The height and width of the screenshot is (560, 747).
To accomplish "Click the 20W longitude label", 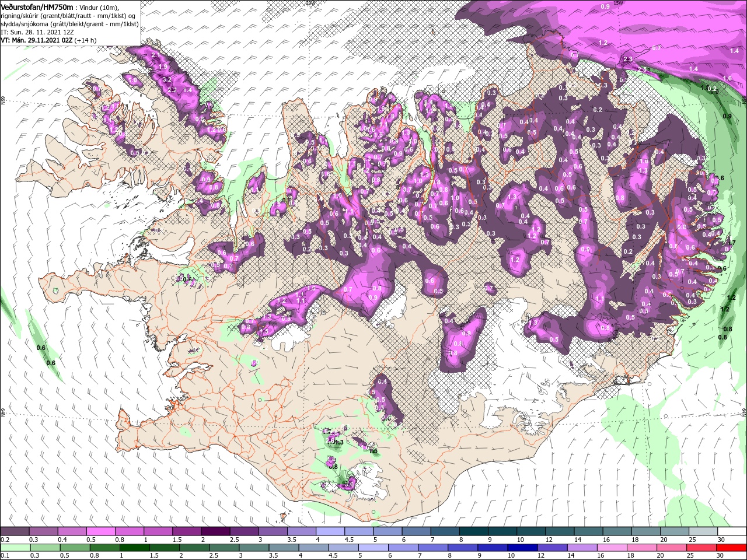I will click(x=310, y=2).
